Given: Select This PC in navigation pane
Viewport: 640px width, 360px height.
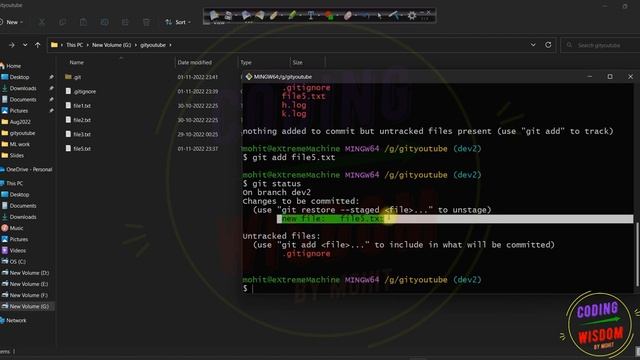Looking at the screenshot, I should pyautogui.click(x=11, y=183).
